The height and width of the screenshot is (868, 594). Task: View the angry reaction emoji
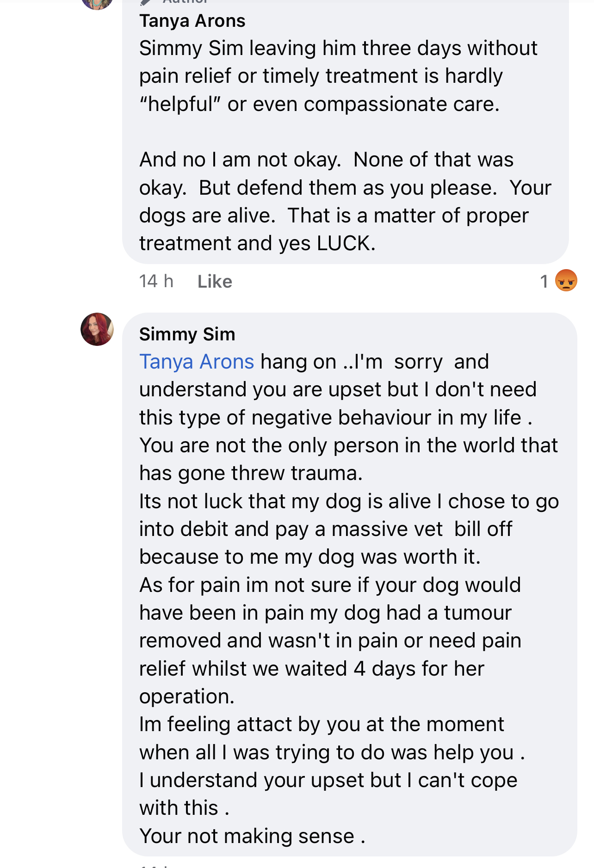click(566, 280)
